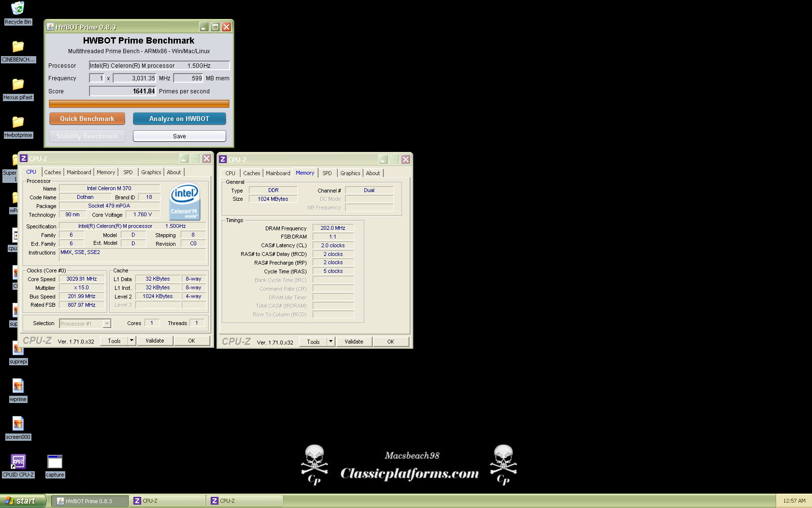
Task: Click the HWBOT Prime window title icon
Action: tap(50, 27)
